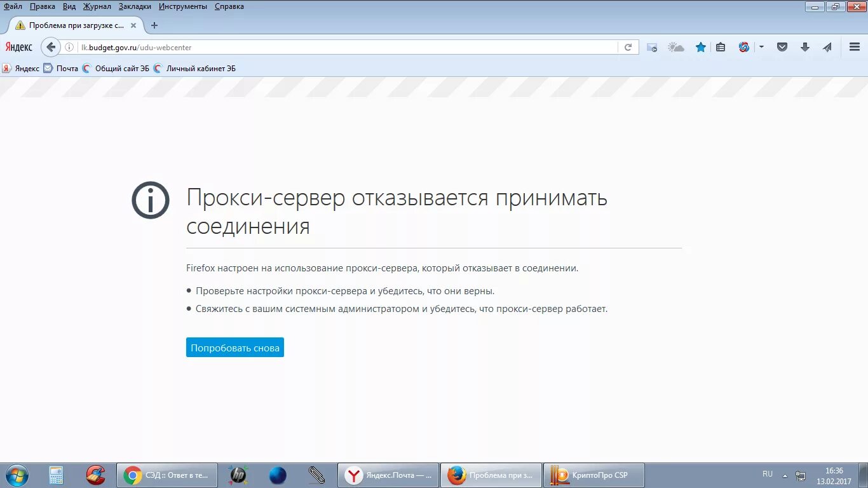Open the red CCleaner-like taskbar icon
Image resolution: width=868 pixels, height=488 pixels.
pyautogui.click(x=95, y=475)
